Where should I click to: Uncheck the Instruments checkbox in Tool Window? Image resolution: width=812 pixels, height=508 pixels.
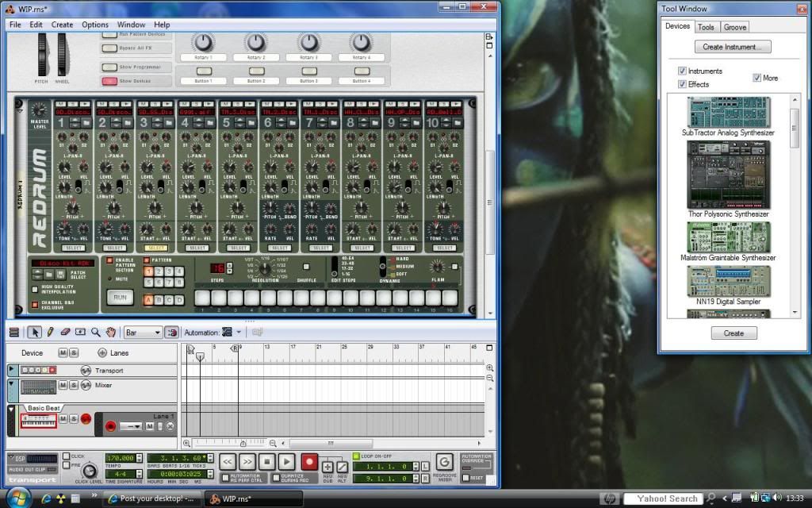click(682, 71)
